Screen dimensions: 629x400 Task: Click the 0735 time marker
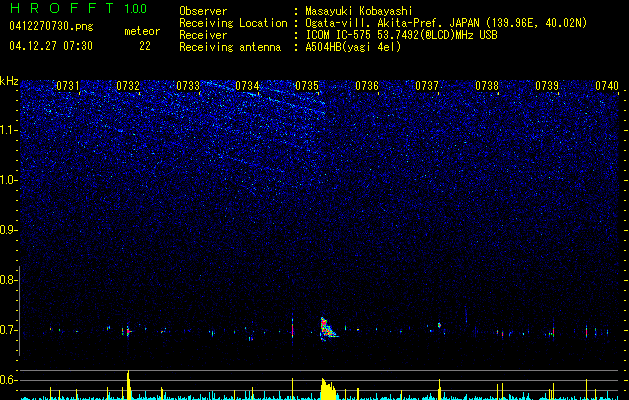(307, 86)
